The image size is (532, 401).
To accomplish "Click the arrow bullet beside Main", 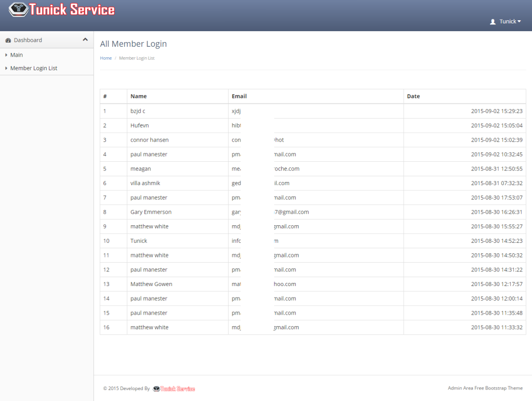I will pos(6,55).
